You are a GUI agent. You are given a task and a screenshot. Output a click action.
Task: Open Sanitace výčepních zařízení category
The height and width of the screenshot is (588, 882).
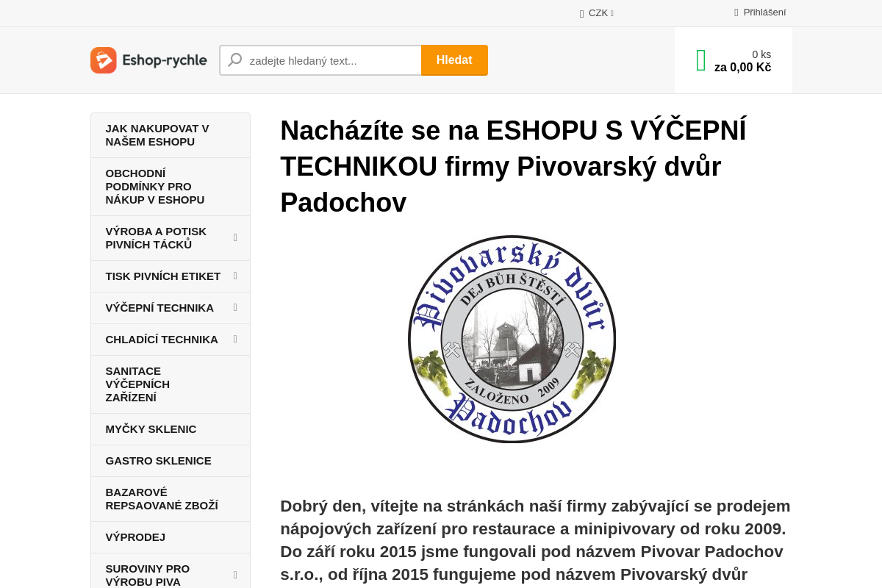pos(138,384)
